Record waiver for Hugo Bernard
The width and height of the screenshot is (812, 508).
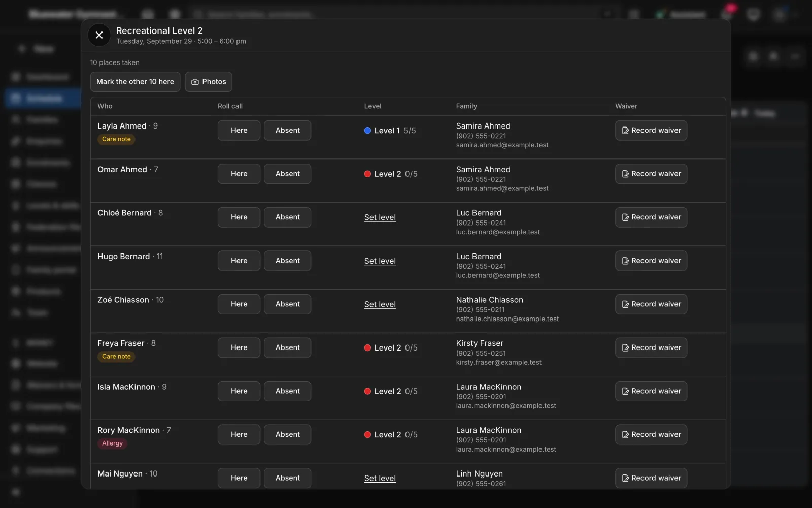tap(651, 261)
